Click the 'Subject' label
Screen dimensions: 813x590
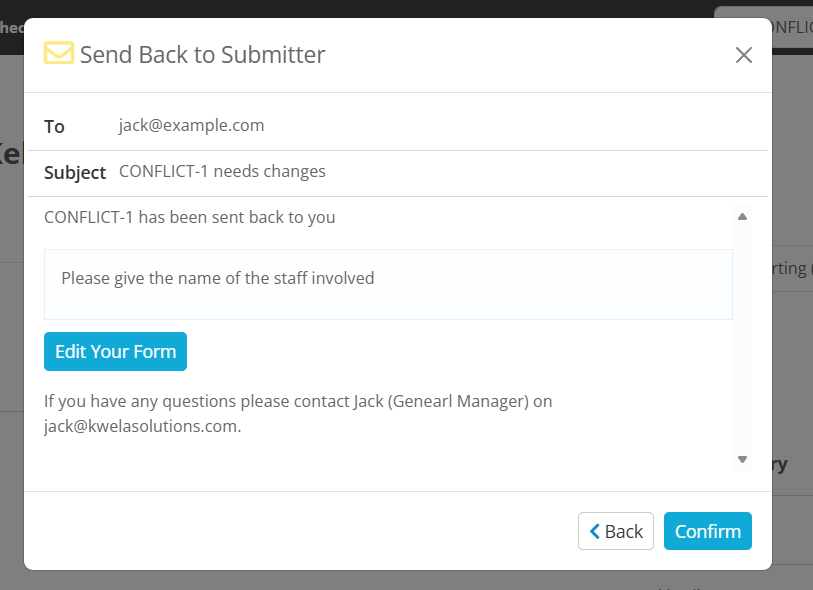(75, 173)
